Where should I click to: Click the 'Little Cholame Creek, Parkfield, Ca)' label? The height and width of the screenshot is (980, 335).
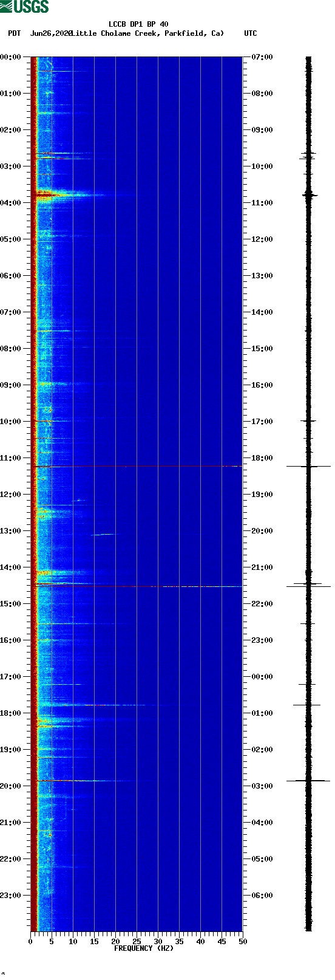[x=147, y=33]
